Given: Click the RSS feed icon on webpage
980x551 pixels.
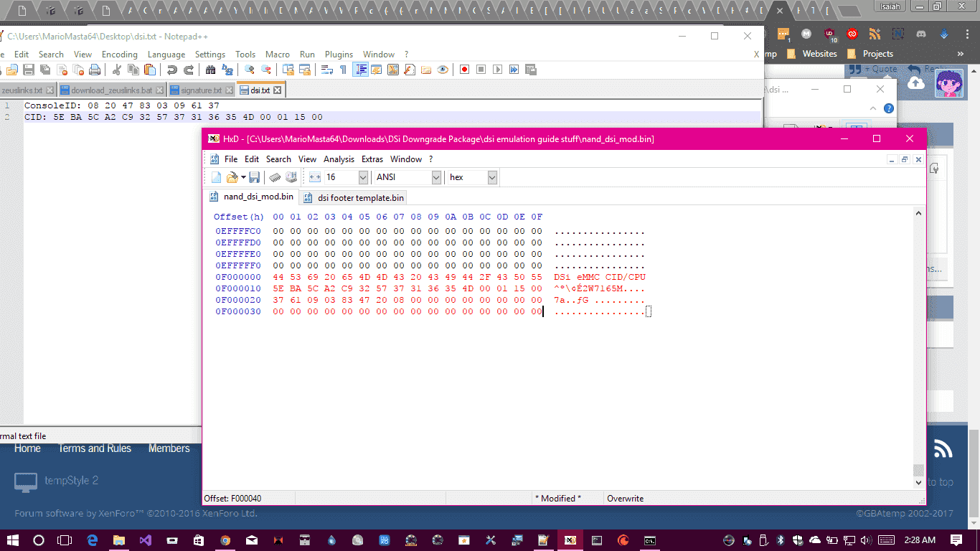Looking at the screenshot, I should (x=943, y=449).
